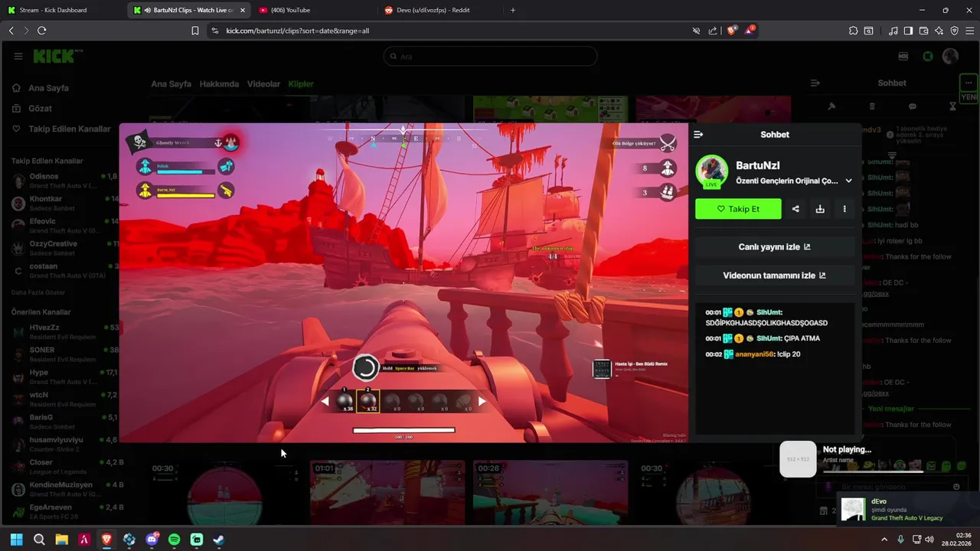This screenshot has width=980, height=551.
Task: Click the clip video player
Action: [x=403, y=283]
